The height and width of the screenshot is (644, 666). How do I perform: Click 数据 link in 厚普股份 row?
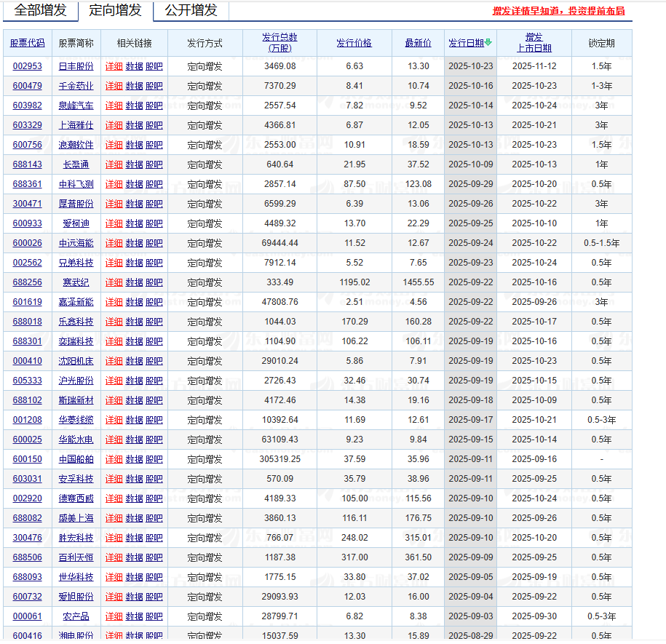click(x=134, y=204)
